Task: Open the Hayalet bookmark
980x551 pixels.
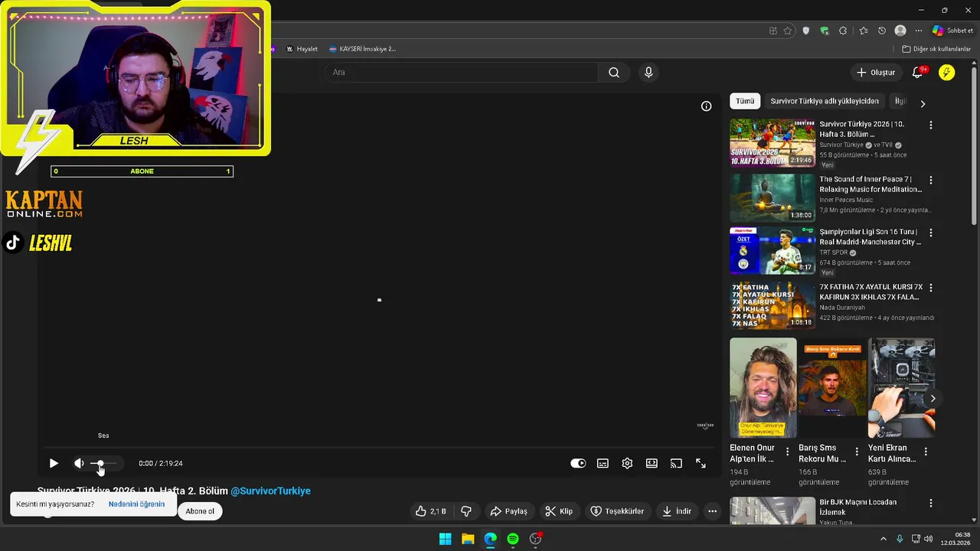Action: [302, 49]
